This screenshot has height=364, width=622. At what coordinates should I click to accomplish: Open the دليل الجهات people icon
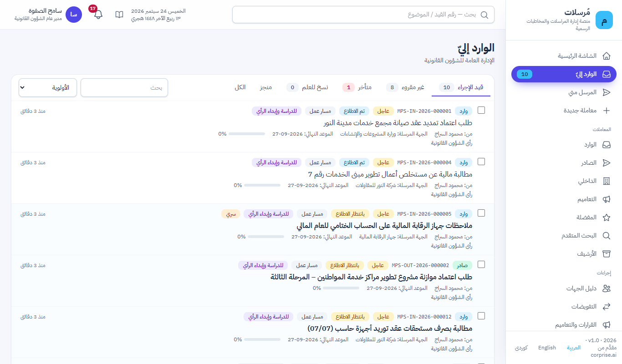click(x=607, y=288)
